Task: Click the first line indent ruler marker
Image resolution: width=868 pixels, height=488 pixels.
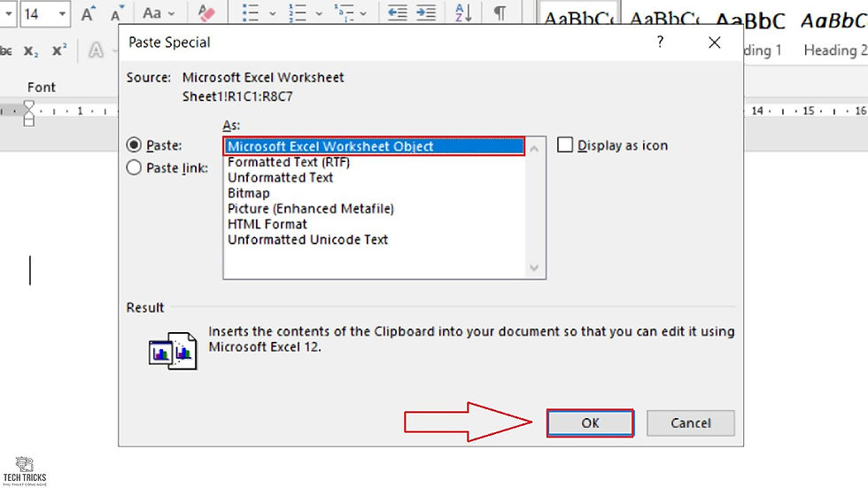Action: click(28, 105)
